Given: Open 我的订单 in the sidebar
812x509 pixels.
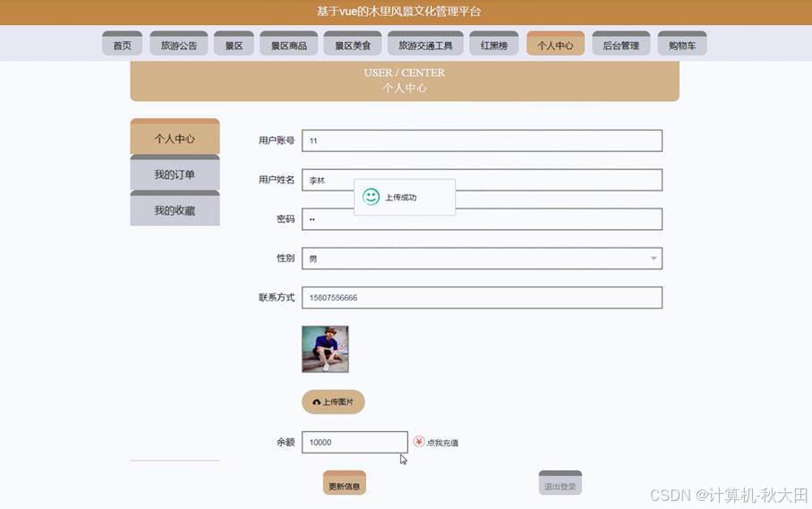Looking at the screenshot, I should tap(175, 173).
